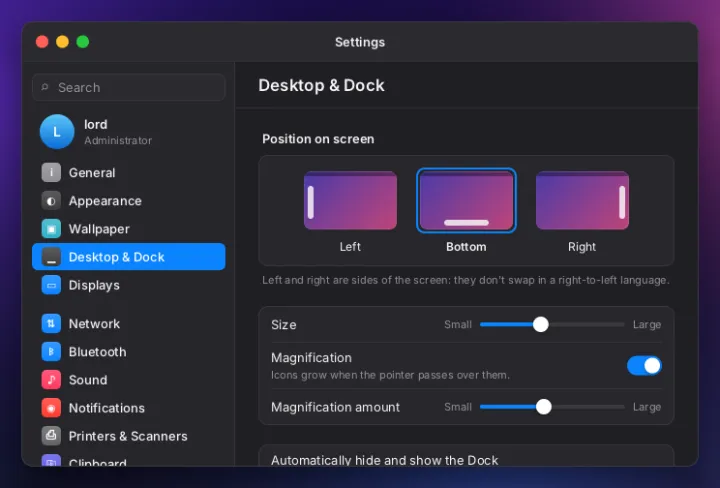Click the Left position label
Viewport: 720px width, 488px height.
point(350,247)
